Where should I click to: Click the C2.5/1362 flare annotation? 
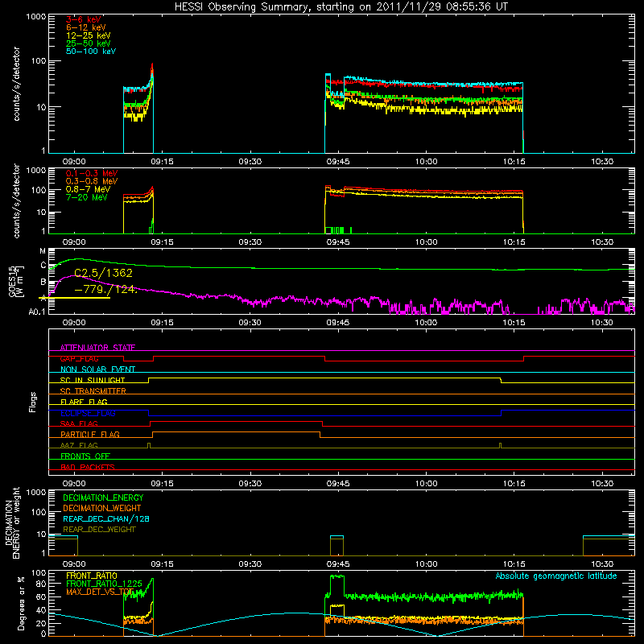click(104, 273)
